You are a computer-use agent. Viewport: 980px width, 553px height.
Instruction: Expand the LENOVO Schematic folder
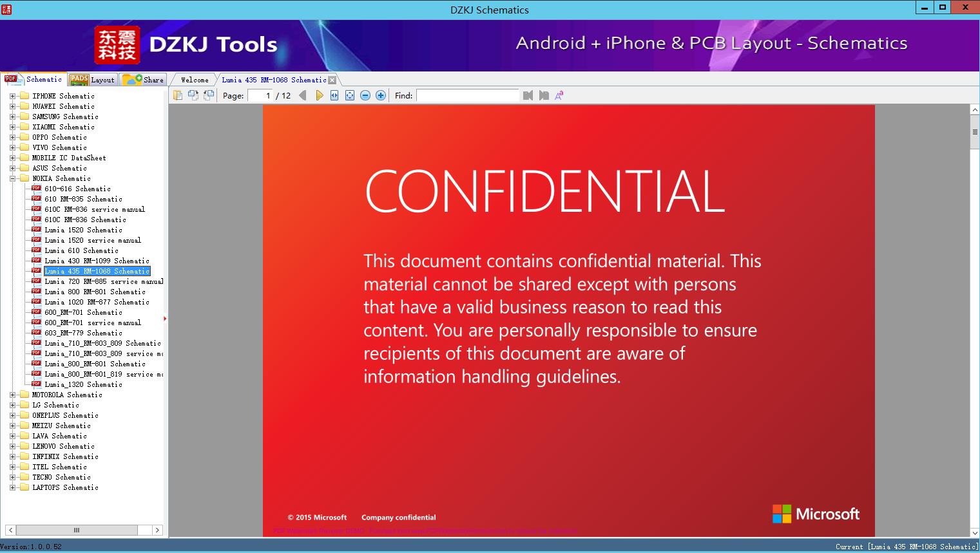tap(12, 446)
